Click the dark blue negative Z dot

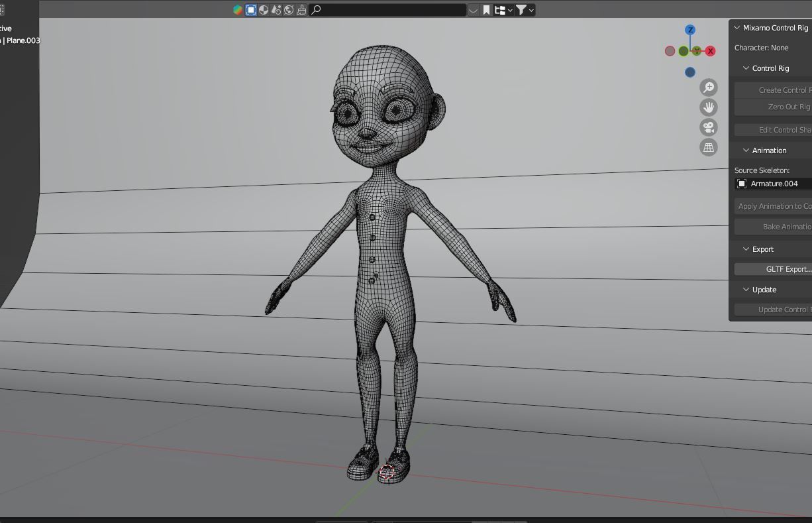[x=690, y=72]
